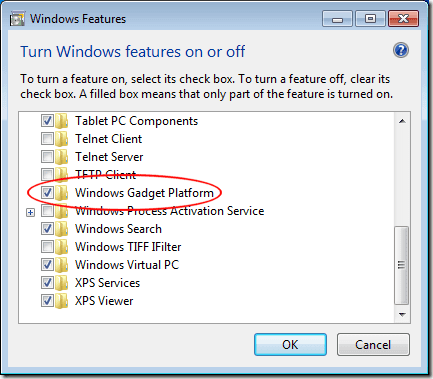Click the folder icon beside Windows Search
This screenshot has height=379, width=433.
[62, 229]
